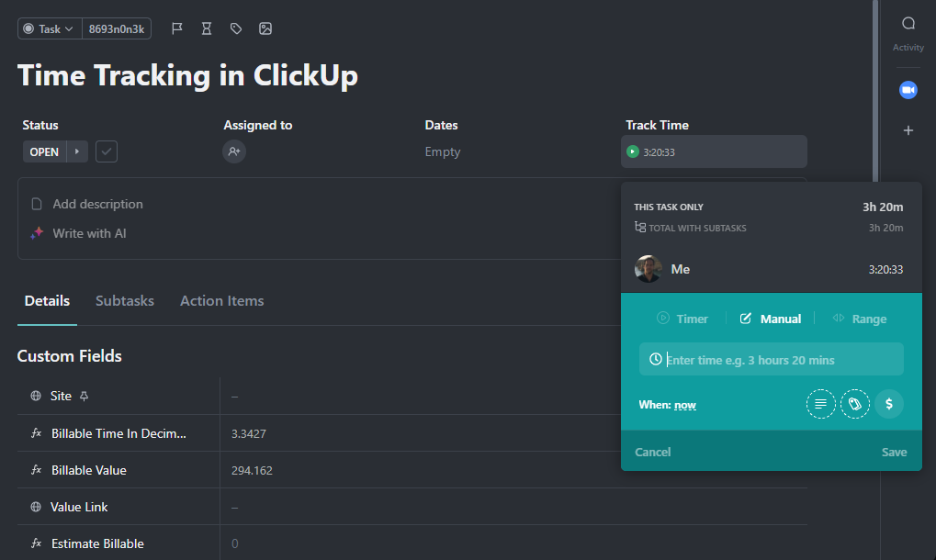Start timer with green play button
The width and height of the screenshot is (936, 560).
(x=632, y=152)
